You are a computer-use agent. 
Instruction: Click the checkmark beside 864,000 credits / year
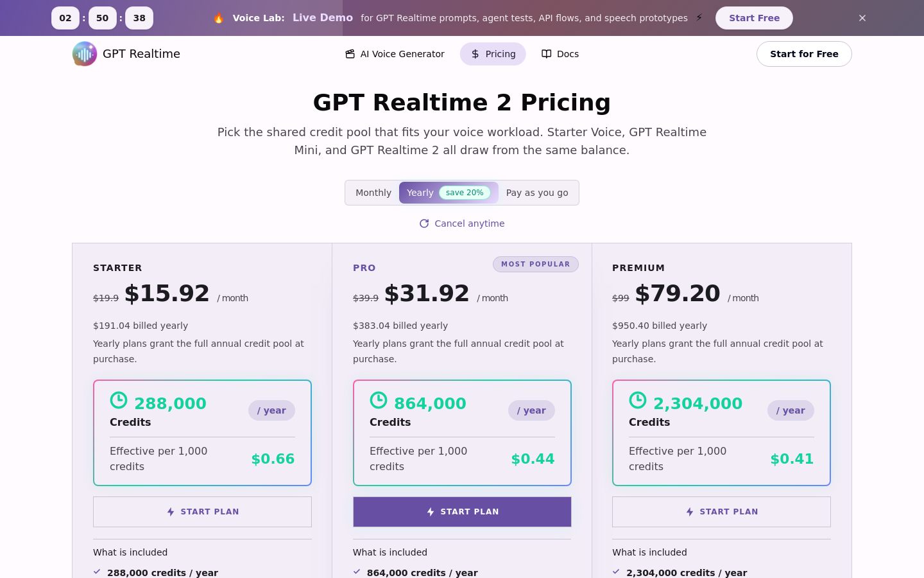(x=357, y=572)
